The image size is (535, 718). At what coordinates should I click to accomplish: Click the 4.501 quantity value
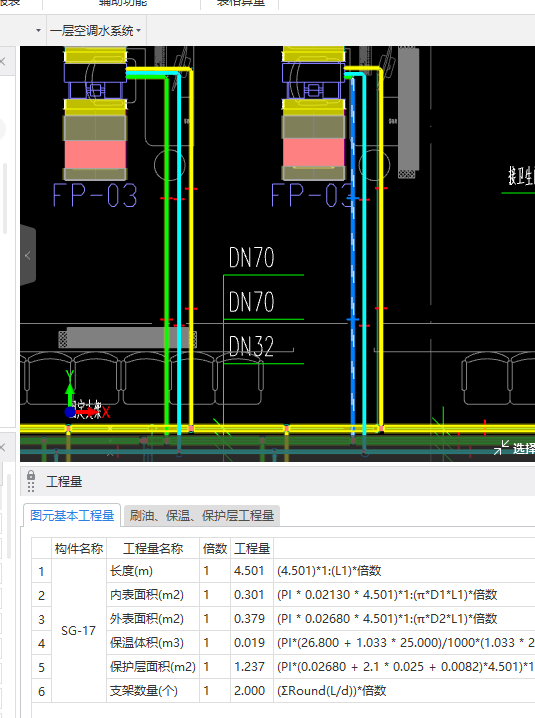249,571
